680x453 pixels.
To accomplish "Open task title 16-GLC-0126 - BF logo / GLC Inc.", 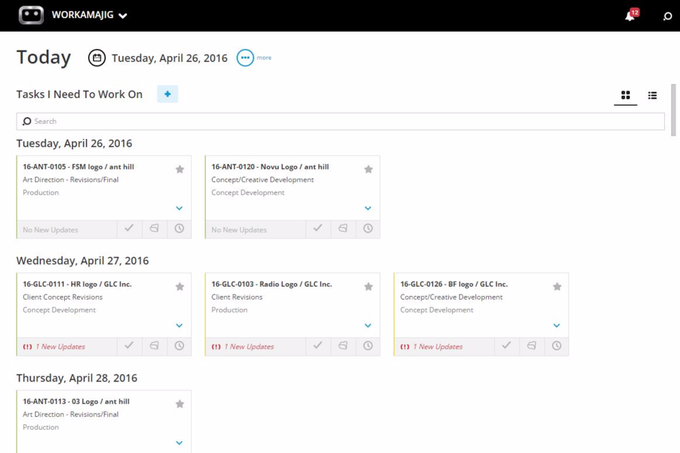I will click(x=454, y=284).
